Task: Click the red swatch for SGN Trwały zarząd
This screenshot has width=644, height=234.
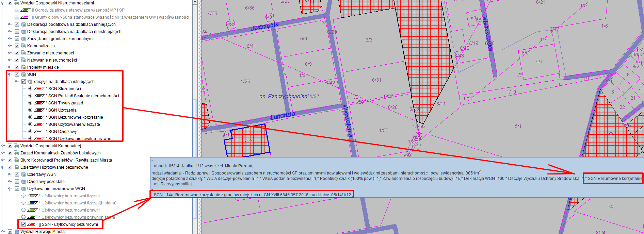Action: point(39,103)
